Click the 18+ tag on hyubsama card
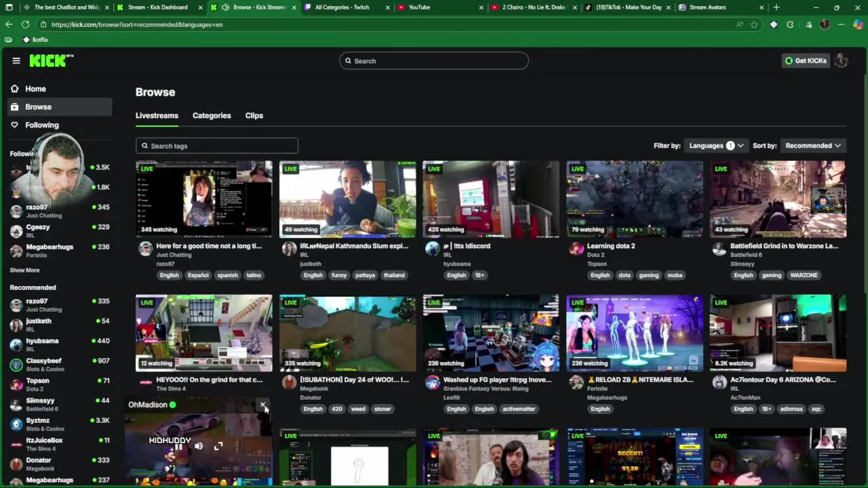 pyautogui.click(x=479, y=275)
